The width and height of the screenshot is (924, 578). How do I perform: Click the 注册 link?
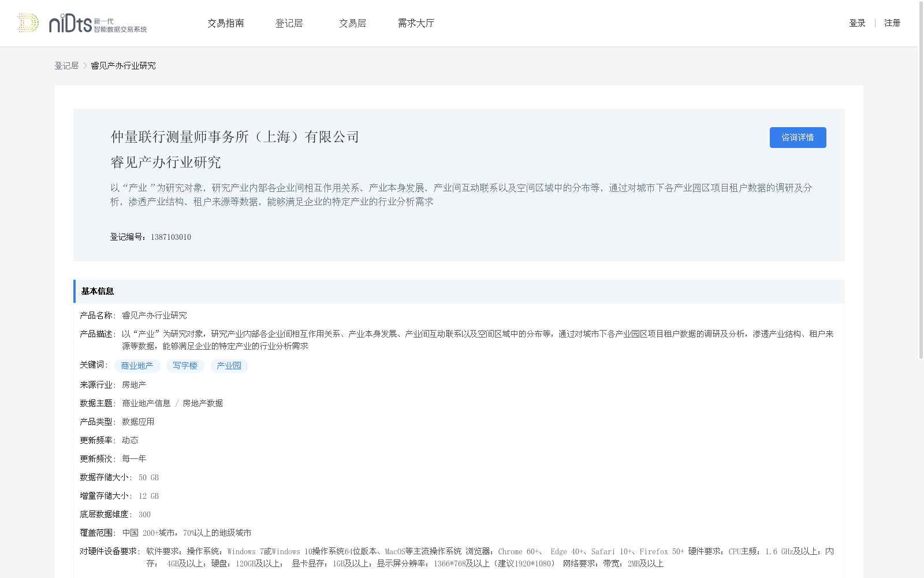click(x=892, y=23)
